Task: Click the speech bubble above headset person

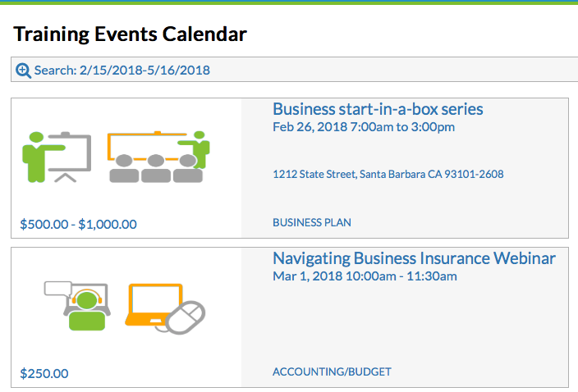Action: pyautogui.click(x=59, y=288)
